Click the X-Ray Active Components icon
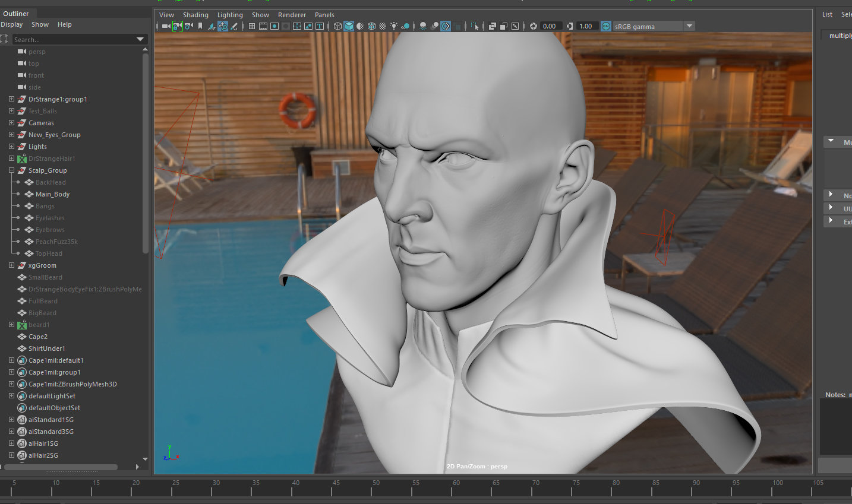 504,26
